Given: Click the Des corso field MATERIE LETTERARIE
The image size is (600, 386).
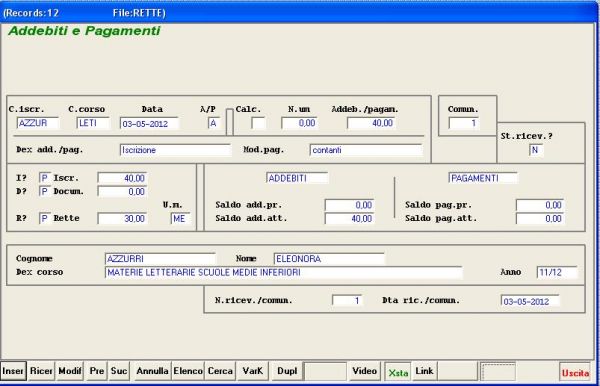Looking at the screenshot, I should coord(284,272).
